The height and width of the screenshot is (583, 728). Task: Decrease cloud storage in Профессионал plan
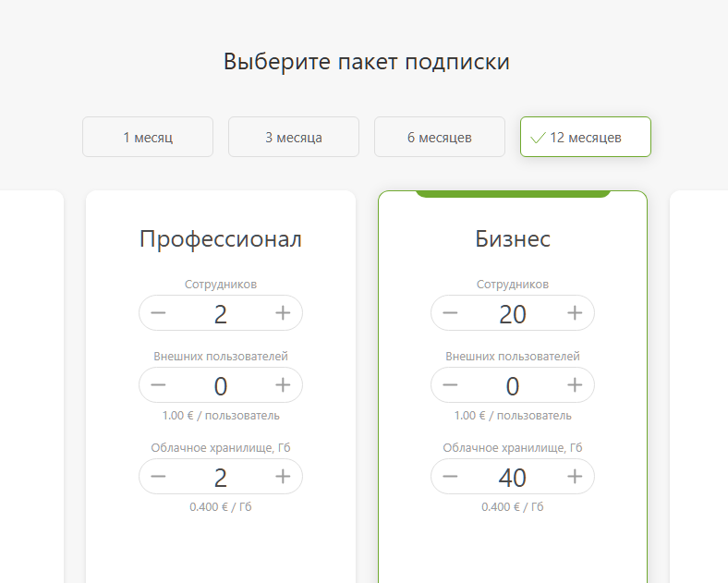click(158, 477)
